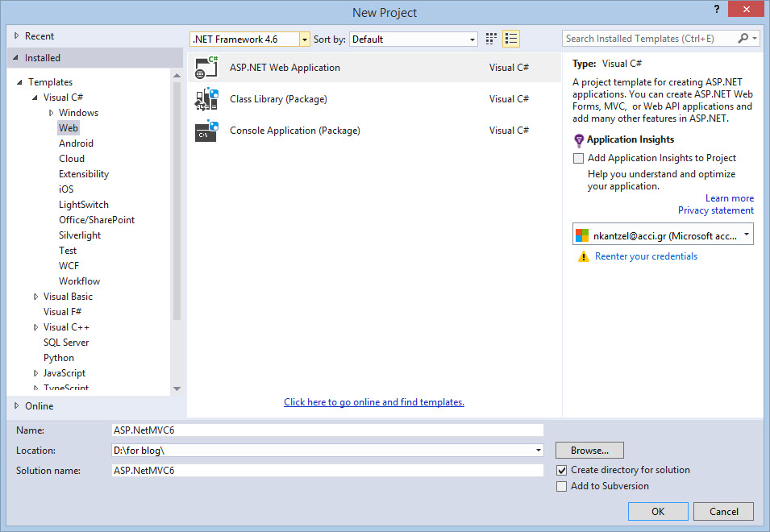
Task: Click the Microsoft account logo icon
Action: [582, 235]
